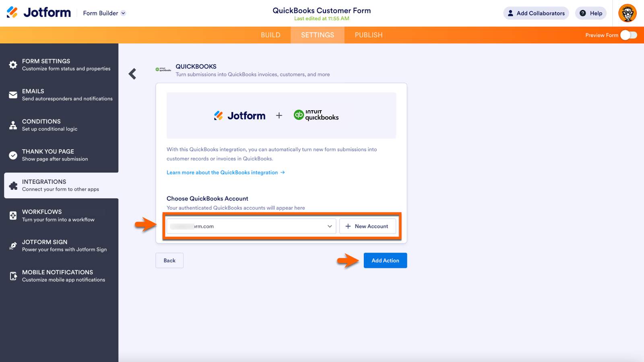Click the 'Choose QuickBooks Account' label
Image resolution: width=644 pixels, height=362 pixels.
pyautogui.click(x=207, y=199)
